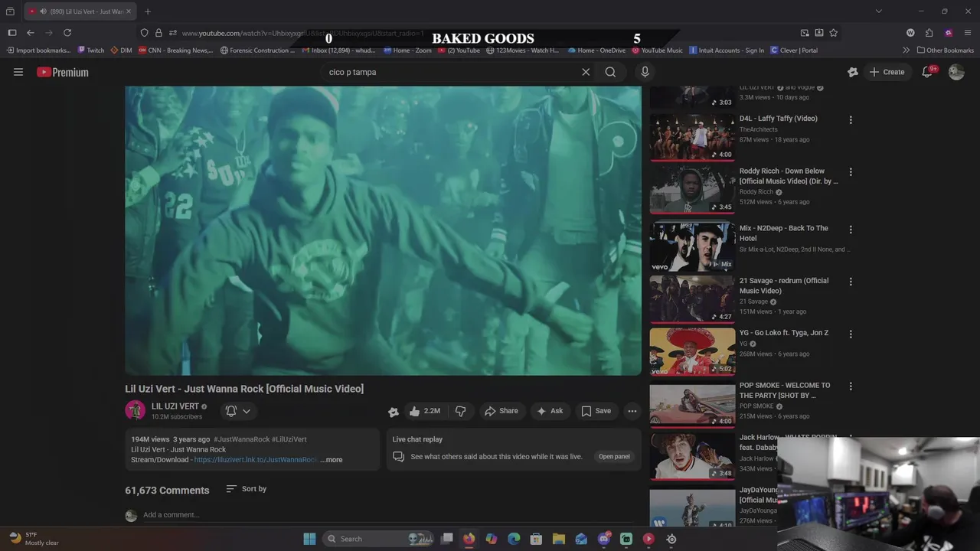Open LIL UZI VERT channel name
Viewport: 980px width, 551px height.
pos(175,406)
